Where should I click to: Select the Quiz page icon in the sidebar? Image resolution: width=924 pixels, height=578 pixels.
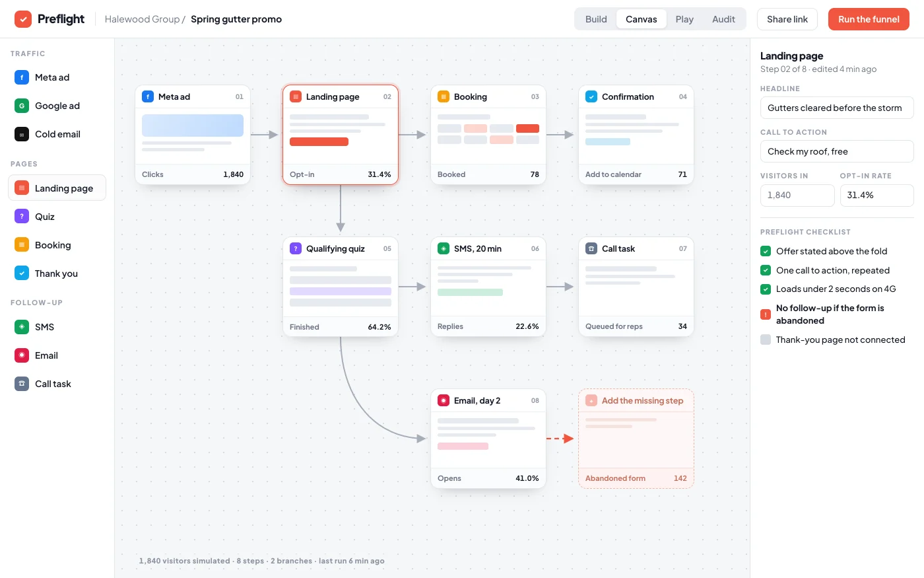[x=22, y=217]
